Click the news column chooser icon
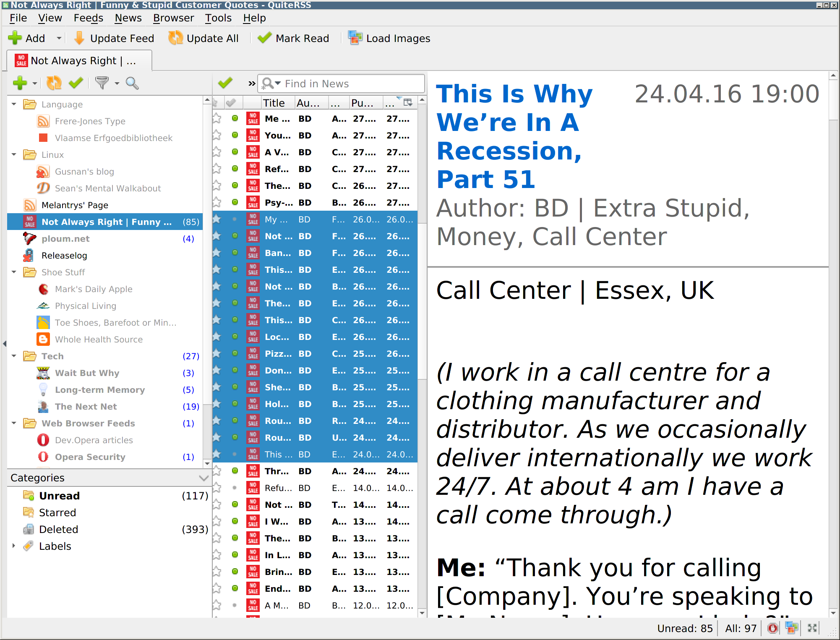The image size is (840, 640). pos(408,103)
